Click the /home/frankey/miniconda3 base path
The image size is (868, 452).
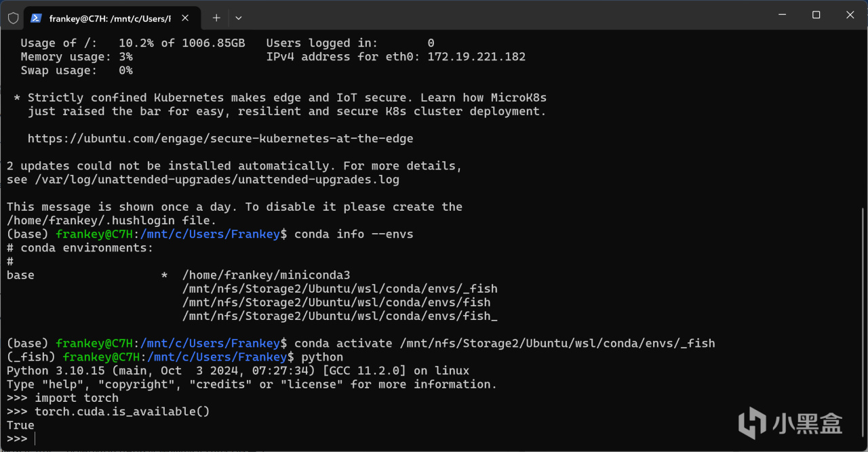[266, 275]
